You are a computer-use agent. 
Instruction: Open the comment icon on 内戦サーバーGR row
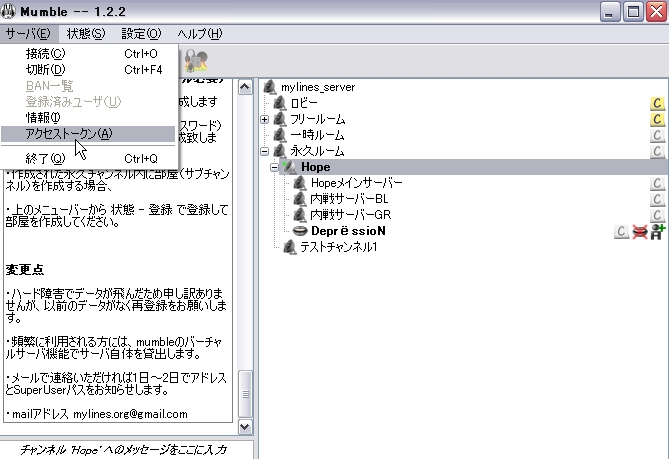point(657,215)
